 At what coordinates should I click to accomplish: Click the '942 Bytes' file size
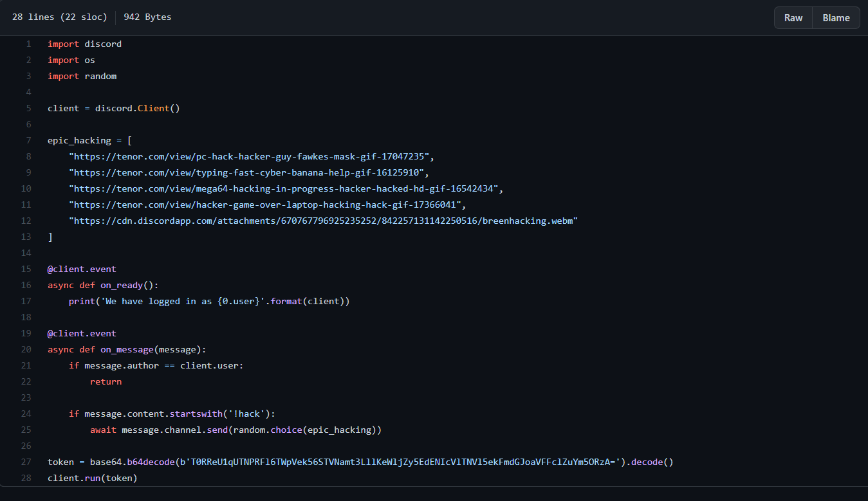click(x=147, y=17)
